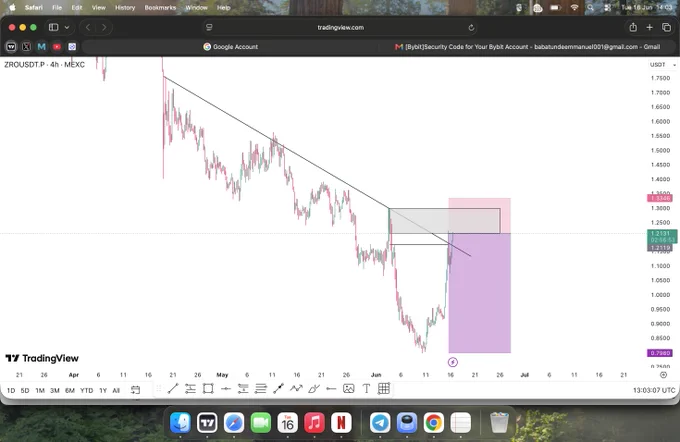Reload the page
680x442 pixels.
[x=471, y=28]
